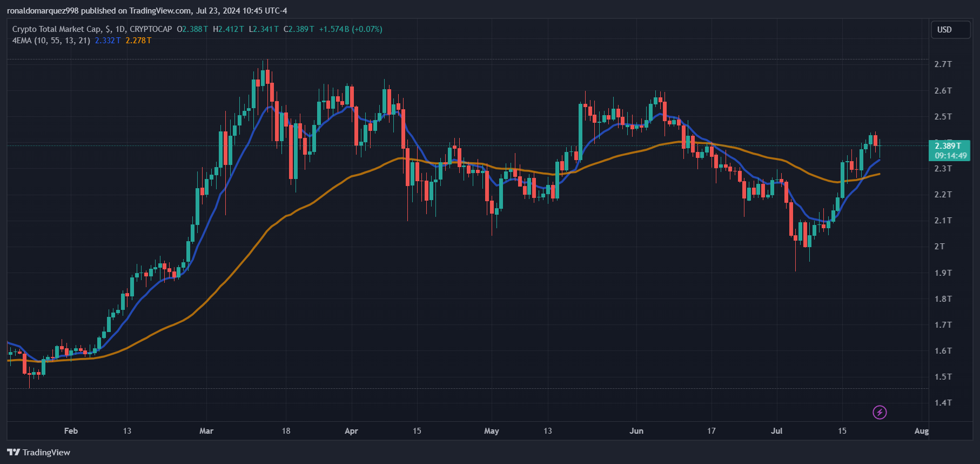Select the low value L2.341T in legend
Image resolution: width=980 pixels, height=464 pixels.
[x=264, y=29]
